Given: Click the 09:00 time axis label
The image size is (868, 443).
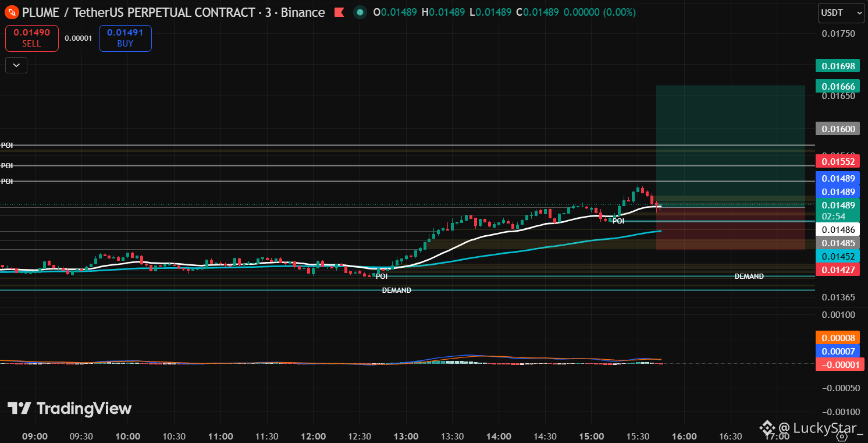Looking at the screenshot, I should 35,437.
